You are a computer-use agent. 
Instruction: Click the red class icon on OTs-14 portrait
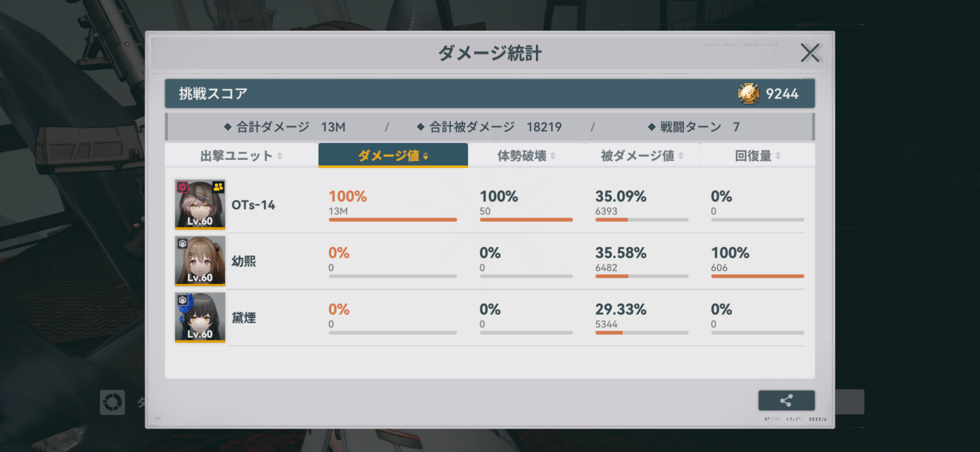(x=183, y=187)
